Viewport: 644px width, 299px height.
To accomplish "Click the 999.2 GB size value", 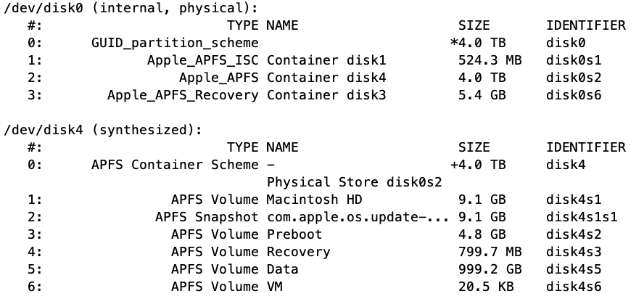I will click(482, 269).
